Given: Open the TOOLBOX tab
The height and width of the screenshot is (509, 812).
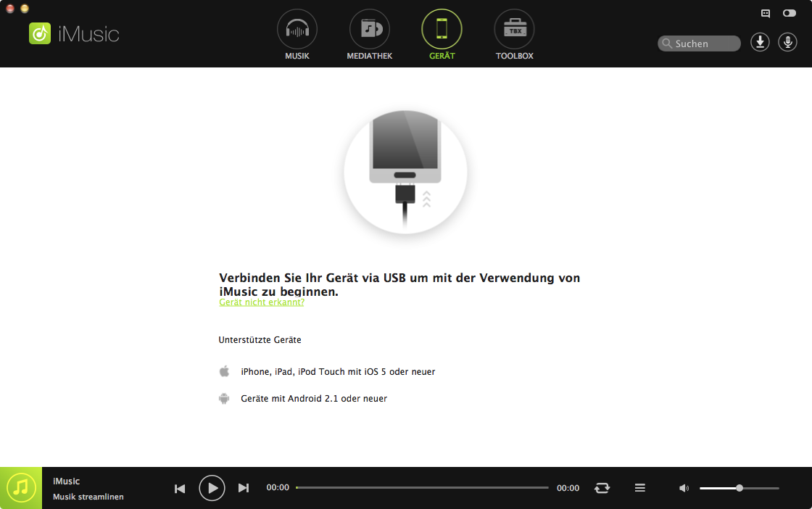Looking at the screenshot, I should coord(514,35).
